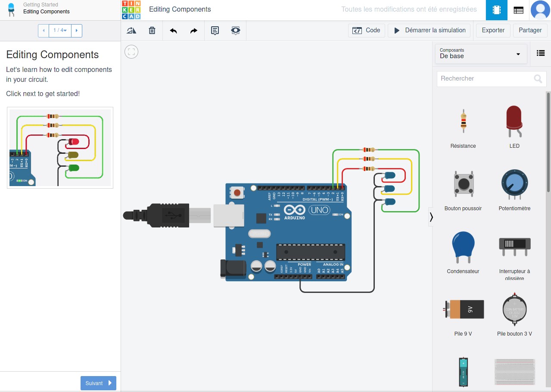Click the ATmega chip on the Arduino
The width and height of the screenshot is (551, 392).
[311, 252]
